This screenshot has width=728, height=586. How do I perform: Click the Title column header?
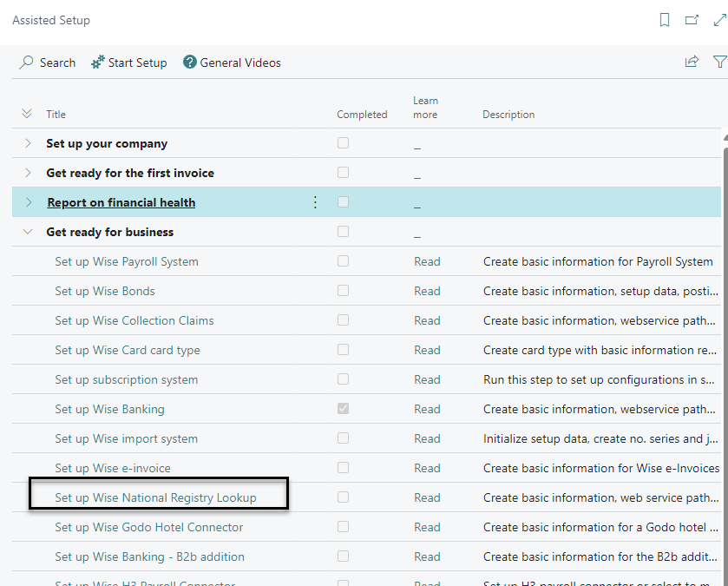[x=56, y=115]
